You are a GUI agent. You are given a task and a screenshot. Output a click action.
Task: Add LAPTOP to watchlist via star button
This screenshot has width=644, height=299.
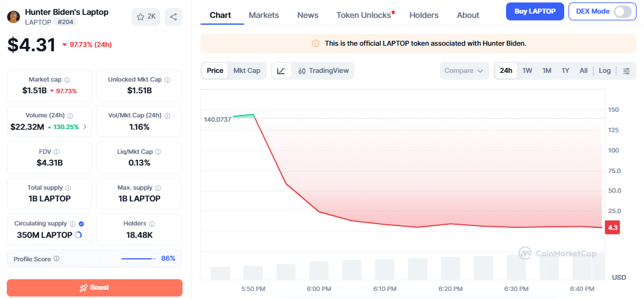pos(146,17)
